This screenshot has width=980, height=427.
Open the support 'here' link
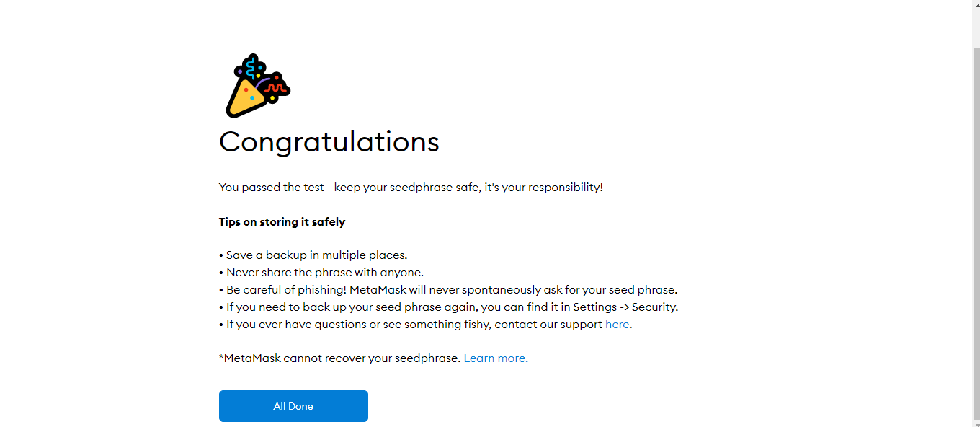pyautogui.click(x=617, y=325)
